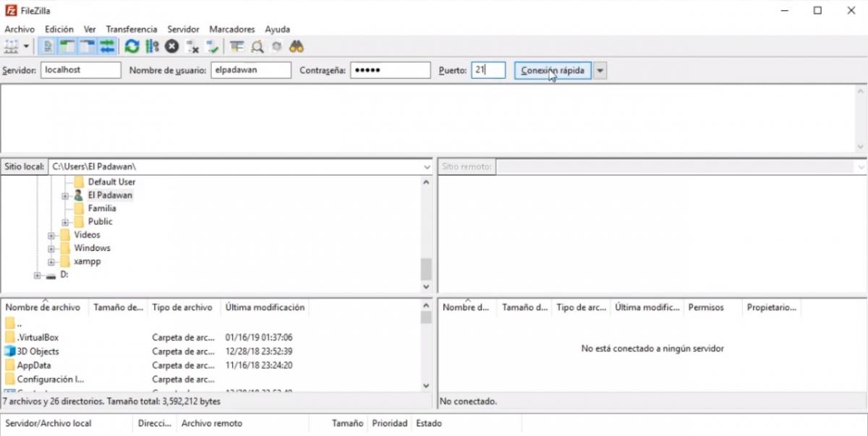Toggle synchronized browsing icon

tap(276, 46)
